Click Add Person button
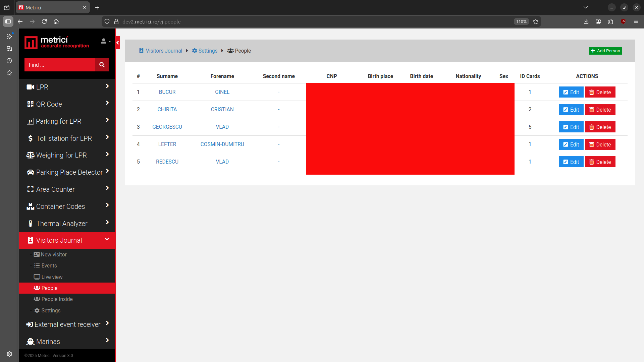 tap(605, 51)
